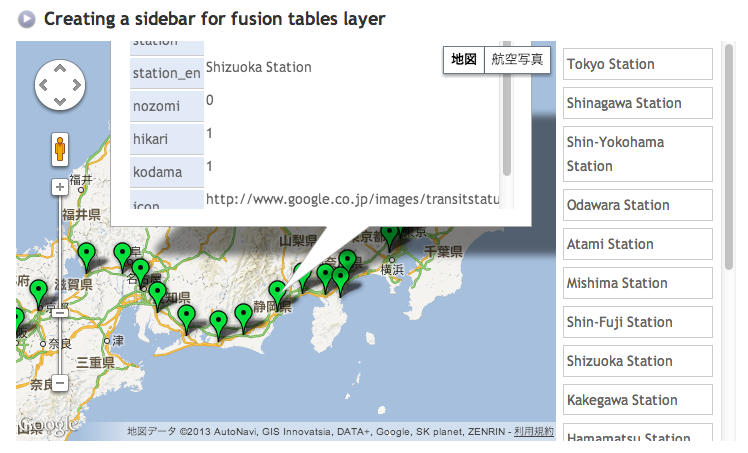Select Odawara Station in the sidebar
Image resolution: width=748 pixels, height=453 pixels.
(x=638, y=205)
